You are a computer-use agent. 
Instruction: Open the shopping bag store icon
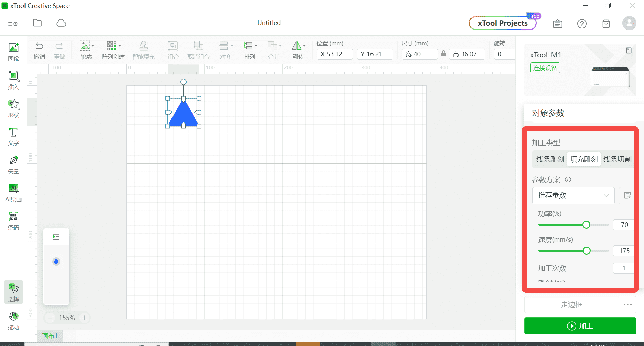point(606,24)
